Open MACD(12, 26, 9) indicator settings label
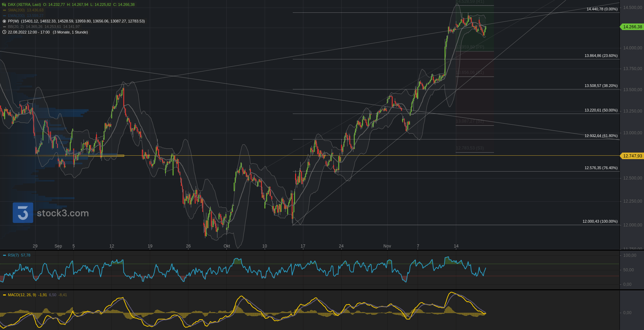This screenshot has height=330, width=644. point(22,295)
